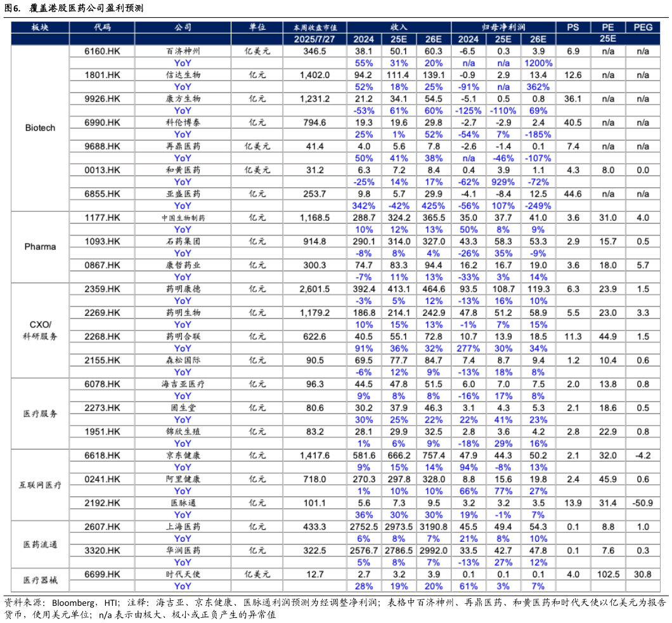Viewport: 672px width, 623px height.
Task: Click revenue value 2576.7
Action: [363, 551]
